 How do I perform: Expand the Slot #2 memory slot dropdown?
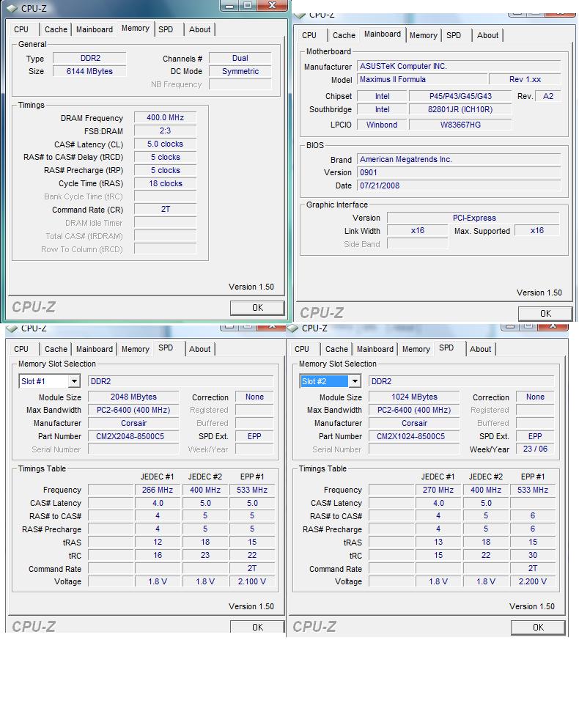point(355,381)
